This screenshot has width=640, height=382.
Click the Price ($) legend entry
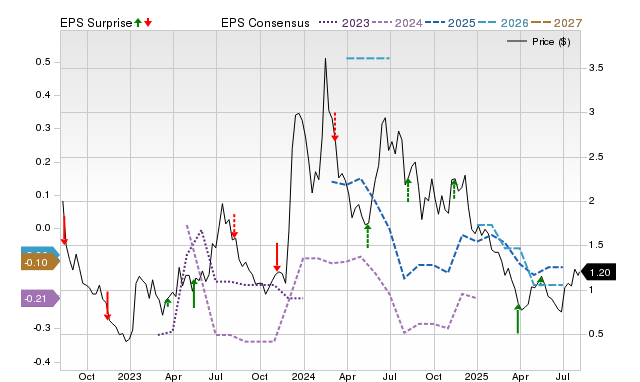(539, 42)
